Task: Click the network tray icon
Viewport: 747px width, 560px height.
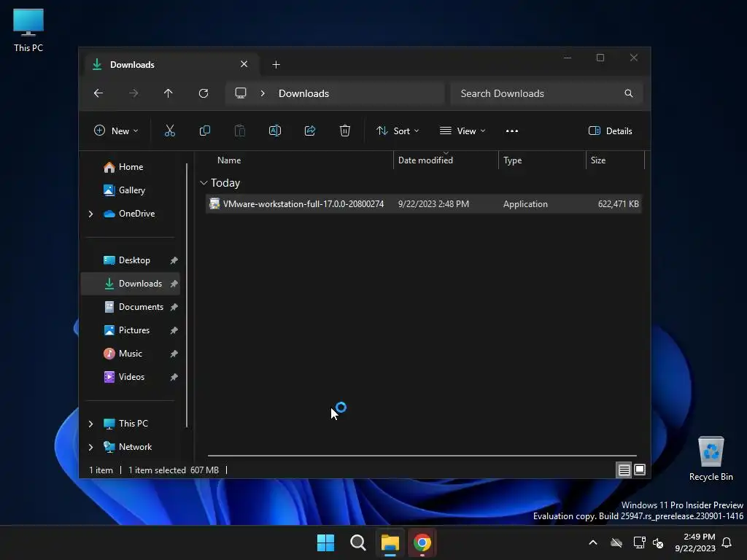Action: (x=639, y=542)
